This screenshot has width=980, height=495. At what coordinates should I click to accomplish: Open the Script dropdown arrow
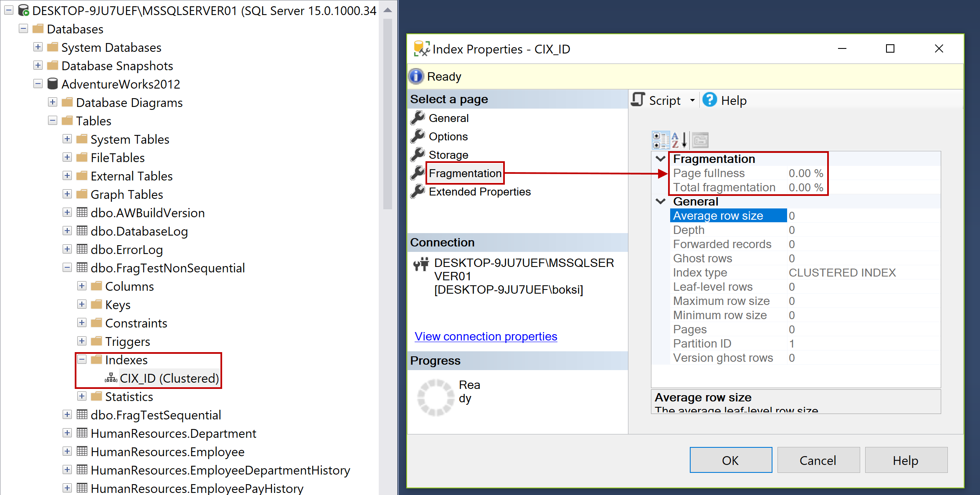click(692, 100)
